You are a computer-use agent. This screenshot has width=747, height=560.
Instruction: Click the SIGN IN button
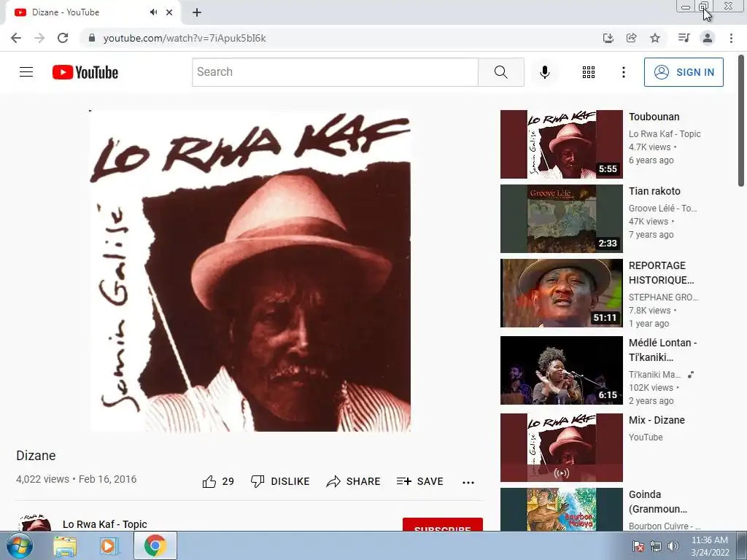[x=684, y=72]
